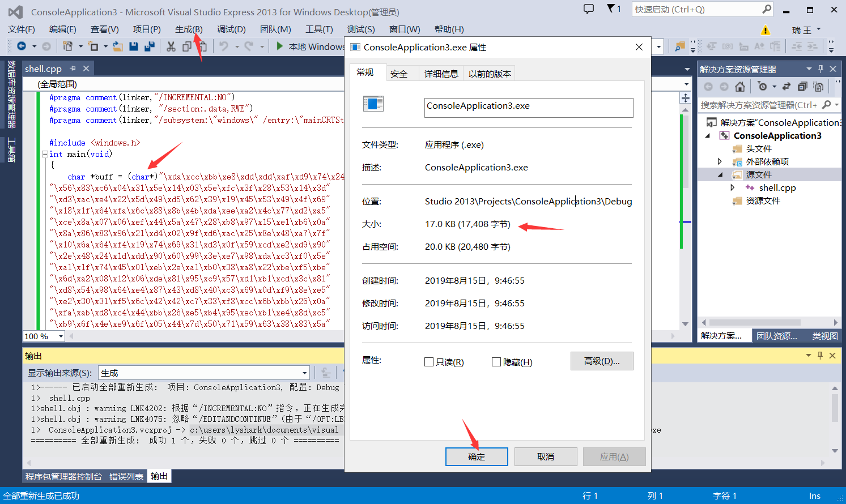
Task: Close the properties dialog with X
Action: [639, 47]
